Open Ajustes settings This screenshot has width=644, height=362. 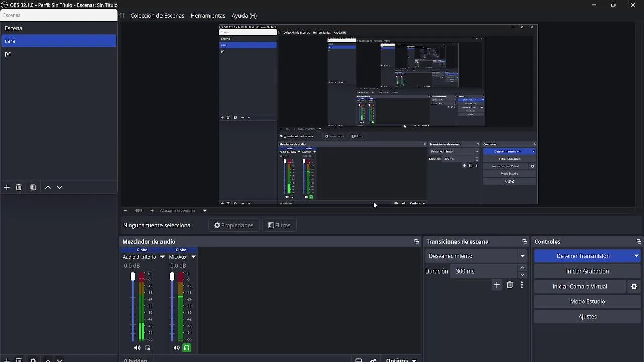pyautogui.click(x=587, y=317)
